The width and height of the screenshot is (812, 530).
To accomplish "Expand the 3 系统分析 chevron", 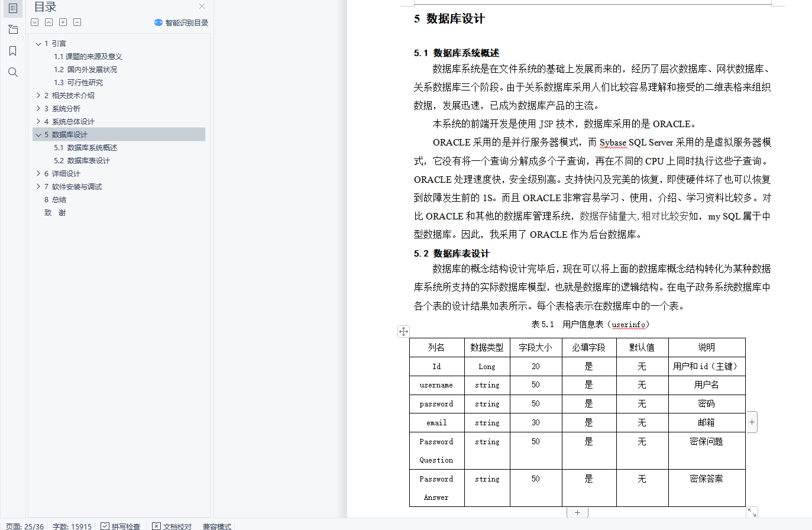I will point(38,108).
